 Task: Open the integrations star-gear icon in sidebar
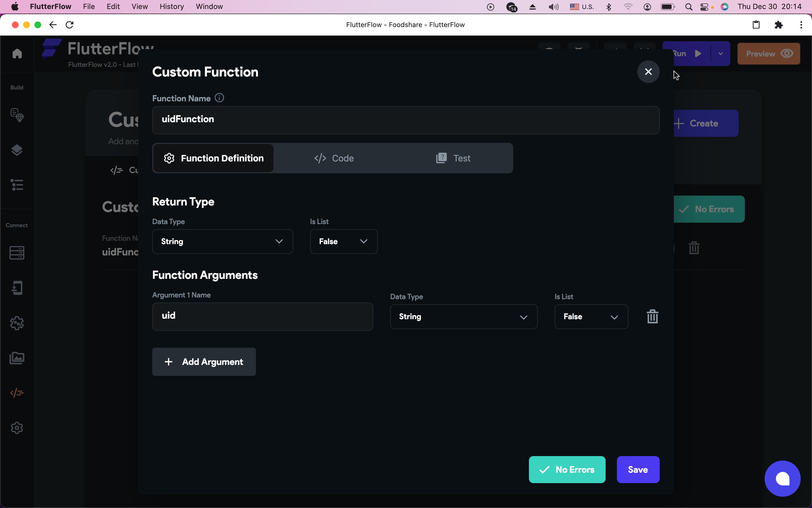coord(17,323)
